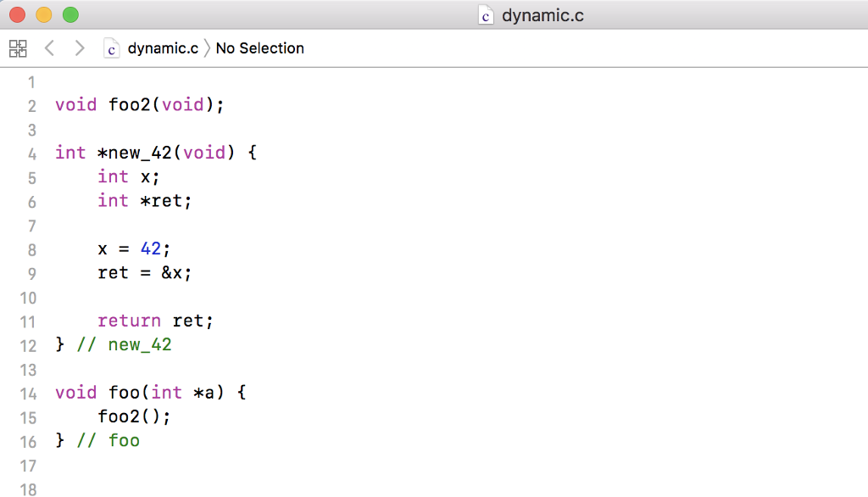Place cursor on new_42 function name
The height and width of the screenshot is (497, 868).
coord(139,153)
